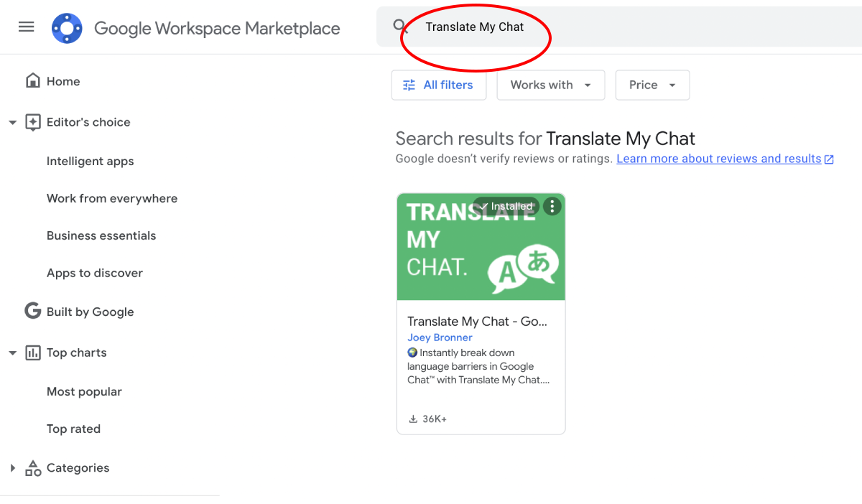
Task: Click the Home icon in sidebar
Action: point(32,81)
